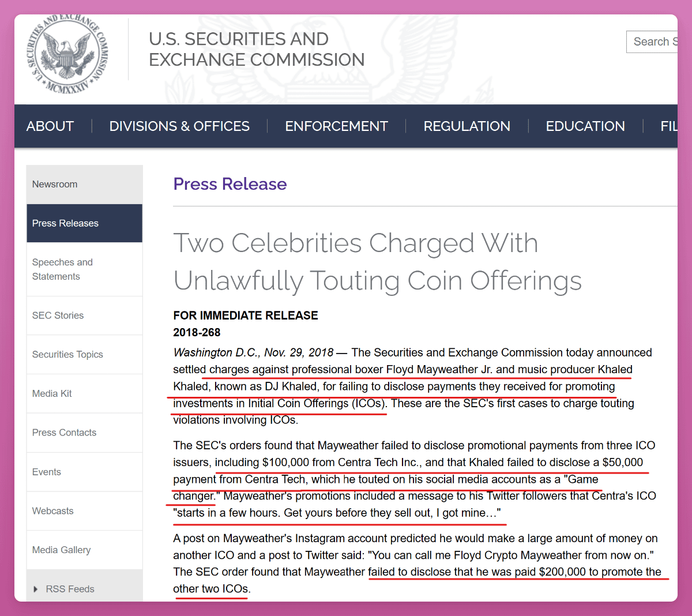Screen dimensions: 692x616
Task: Open Press Contacts in sidebar
Action: pyautogui.click(x=64, y=433)
